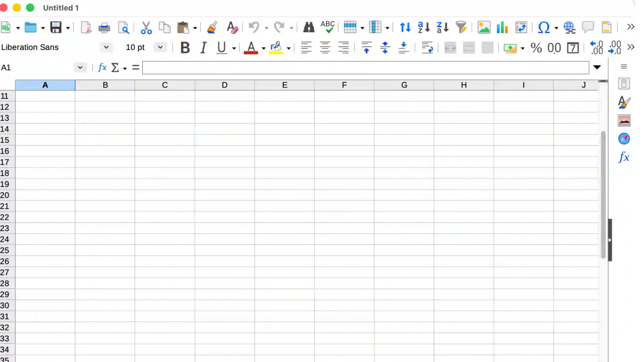Select column D header
644x362 pixels.
(x=225, y=85)
